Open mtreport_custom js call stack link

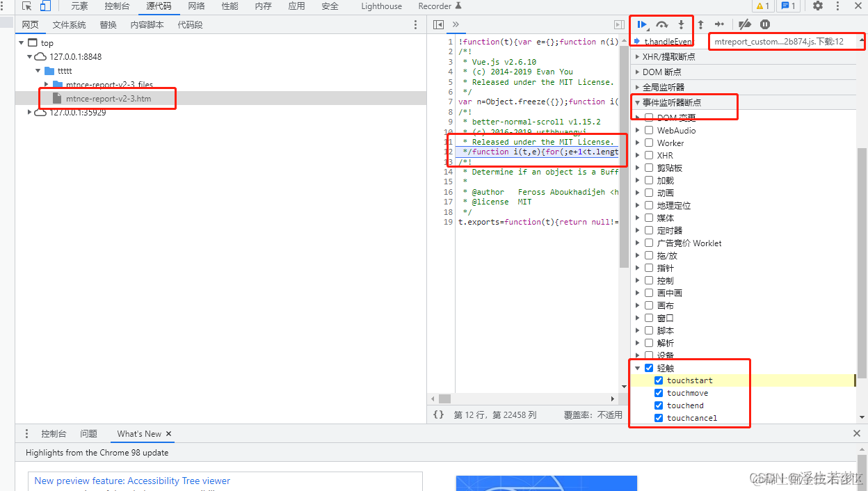pyautogui.click(x=780, y=42)
